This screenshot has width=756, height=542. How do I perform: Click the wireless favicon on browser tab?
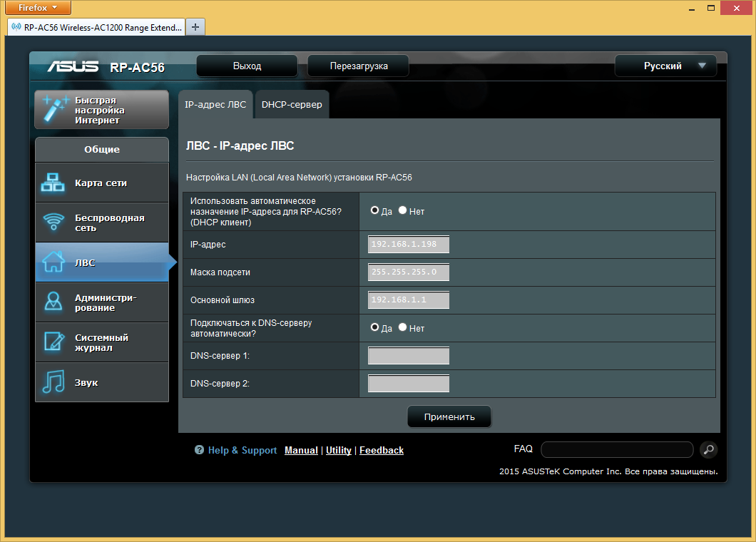pyautogui.click(x=16, y=27)
